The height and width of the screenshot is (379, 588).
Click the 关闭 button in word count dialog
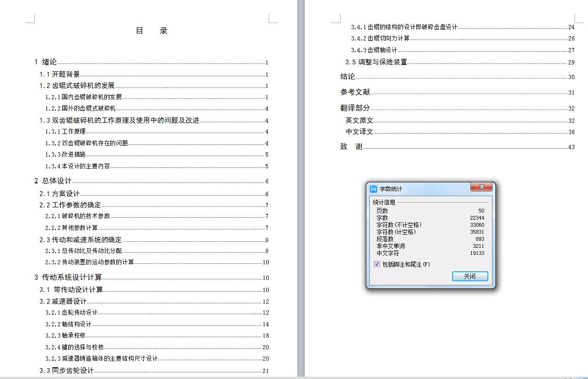(x=470, y=276)
